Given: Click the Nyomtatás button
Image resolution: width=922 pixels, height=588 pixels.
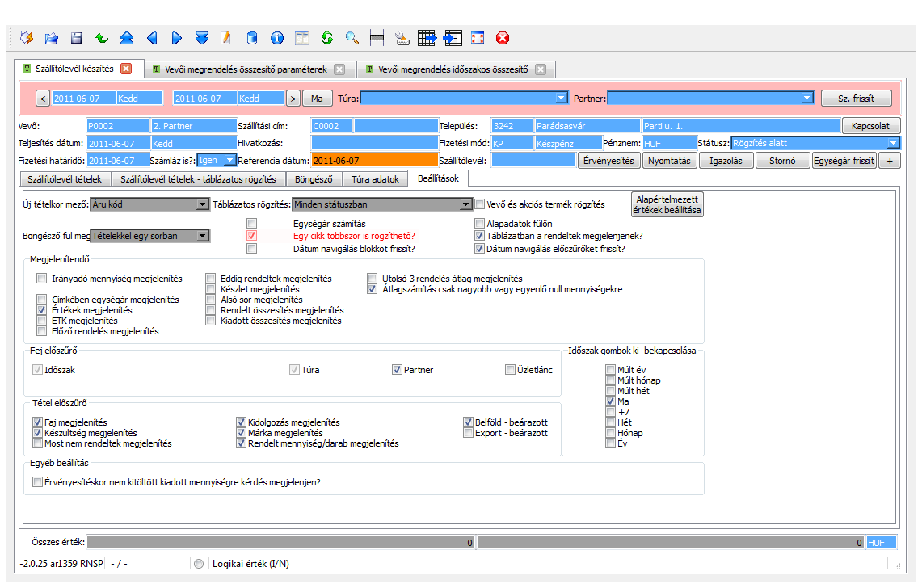Looking at the screenshot, I should (669, 161).
